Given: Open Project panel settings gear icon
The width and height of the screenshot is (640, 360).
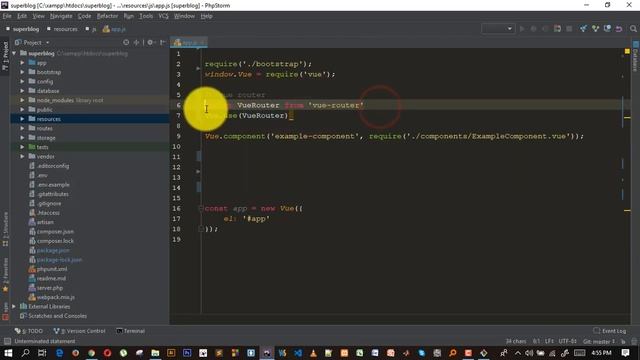Looking at the screenshot, I should click(x=150, y=42).
